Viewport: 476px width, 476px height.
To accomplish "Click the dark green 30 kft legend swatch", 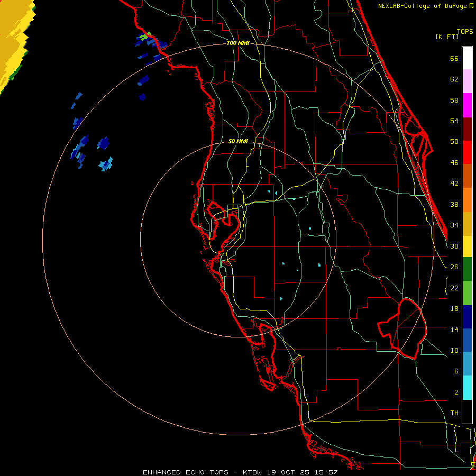I will pyautogui.click(x=467, y=269).
